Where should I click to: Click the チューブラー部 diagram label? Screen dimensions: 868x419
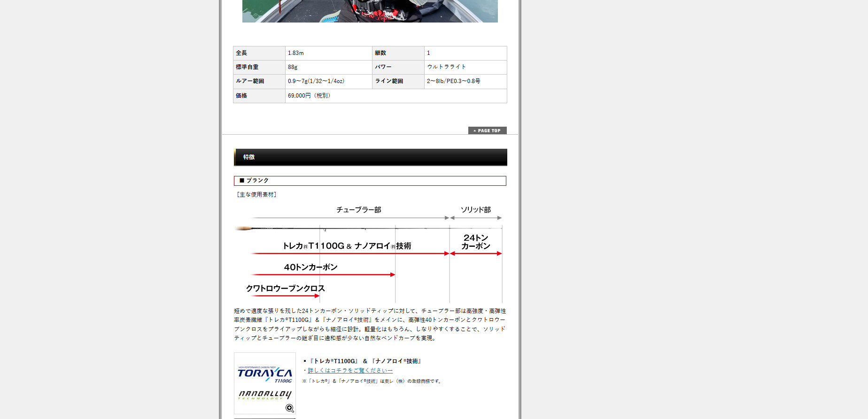(358, 210)
